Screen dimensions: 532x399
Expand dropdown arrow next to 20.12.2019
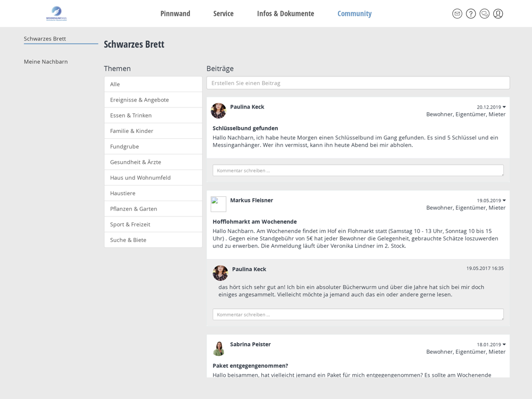[x=504, y=107]
